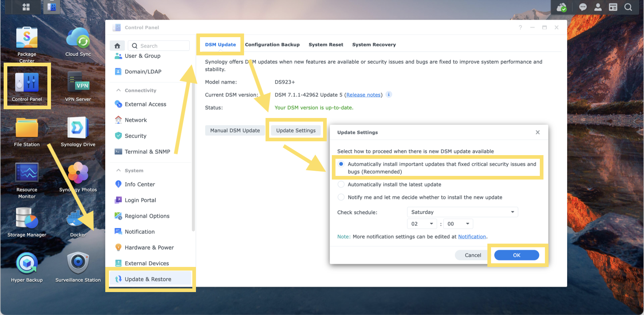Image resolution: width=644 pixels, height=315 pixels.
Task: Collapse the Connectivity section
Action: pyautogui.click(x=118, y=90)
